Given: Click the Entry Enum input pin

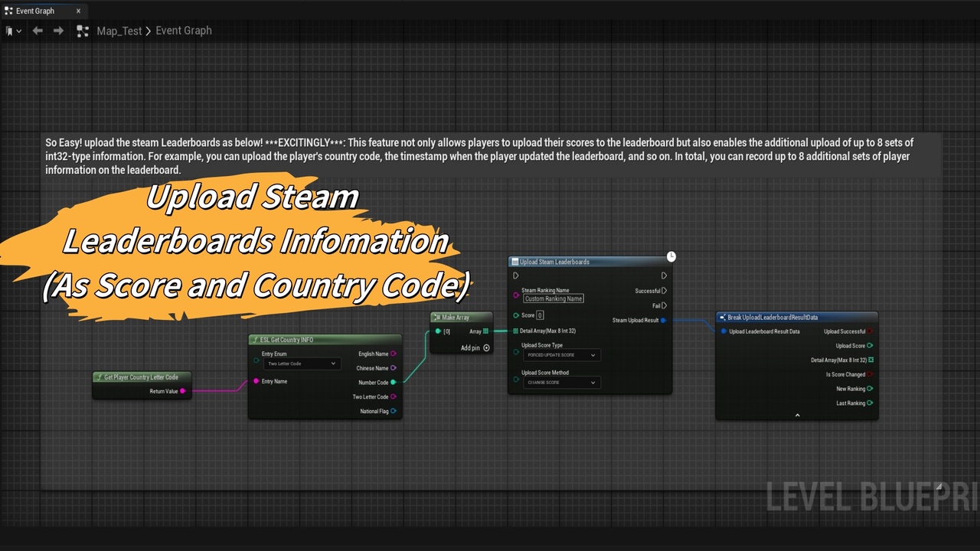Looking at the screenshot, I should 256,359.
